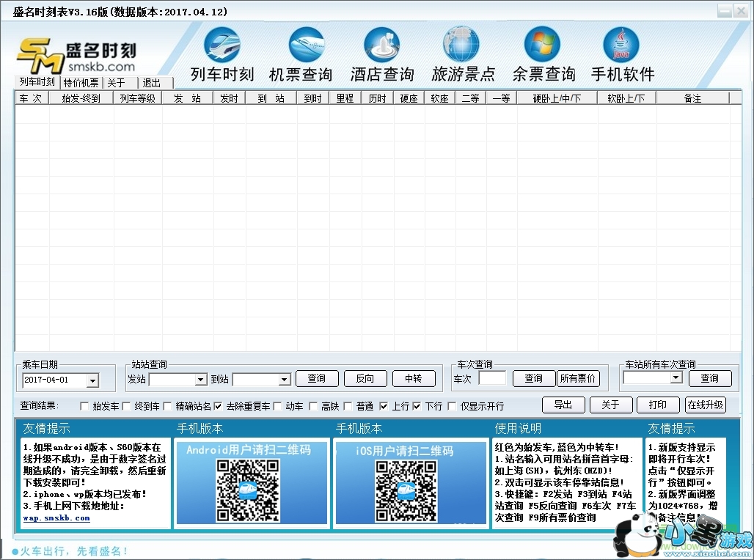Image resolution: width=754 pixels, height=560 pixels.
Task: Enable the 普通 checkbox
Action: click(x=348, y=406)
